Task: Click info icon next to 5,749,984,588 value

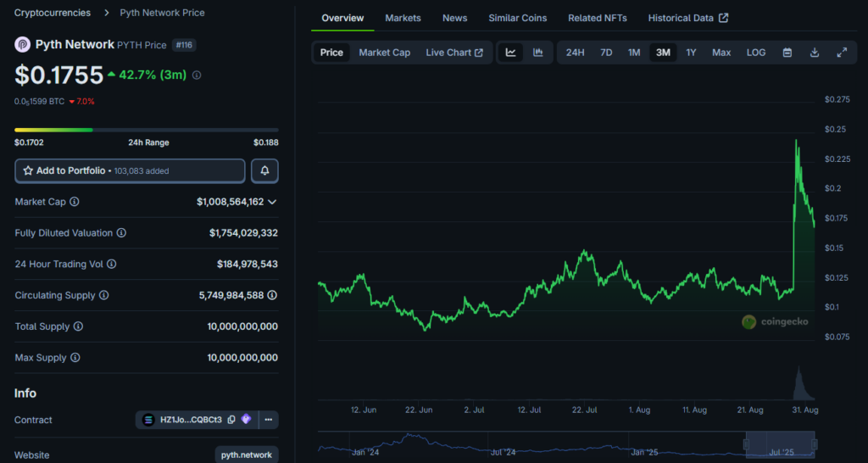Action: [272, 295]
